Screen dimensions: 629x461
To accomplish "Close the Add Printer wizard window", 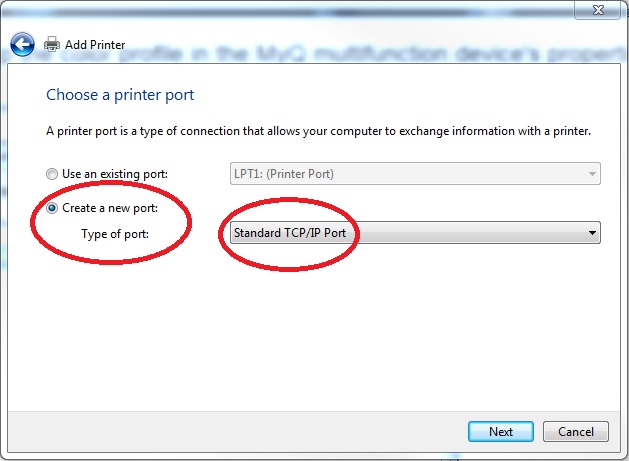I will tap(598, 10).
